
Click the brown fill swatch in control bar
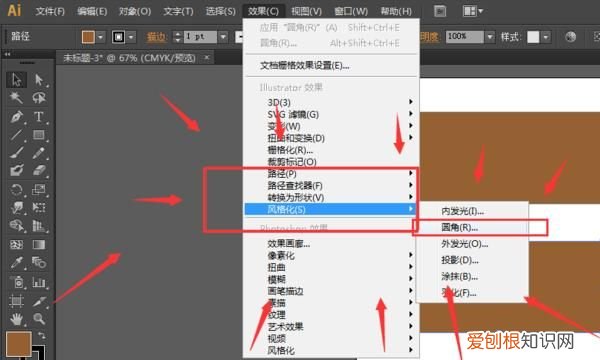[x=88, y=37]
